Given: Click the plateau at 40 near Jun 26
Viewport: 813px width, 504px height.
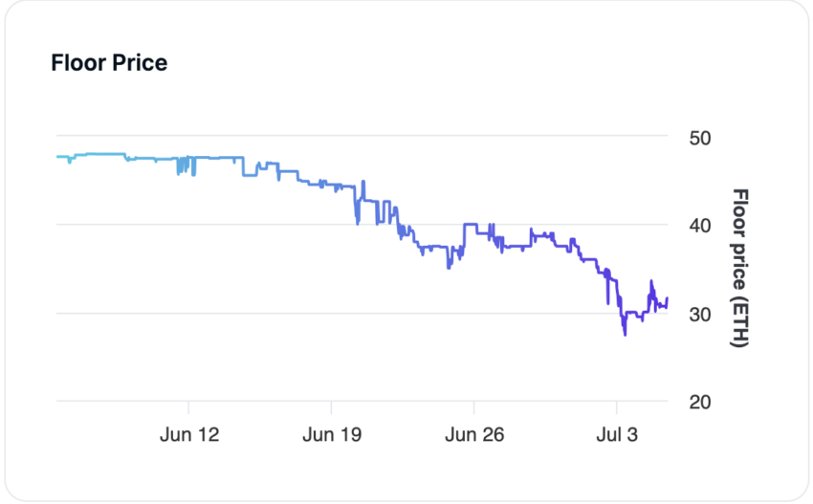Looking at the screenshot, I should click(x=471, y=224).
